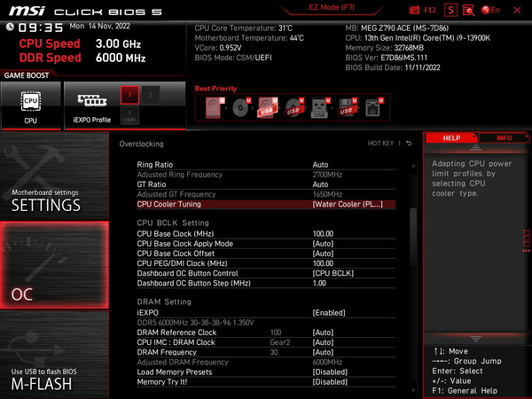The width and height of the screenshot is (532, 399).
Task: Select the USB floppy boot device icon
Action: tap(347, 107)
